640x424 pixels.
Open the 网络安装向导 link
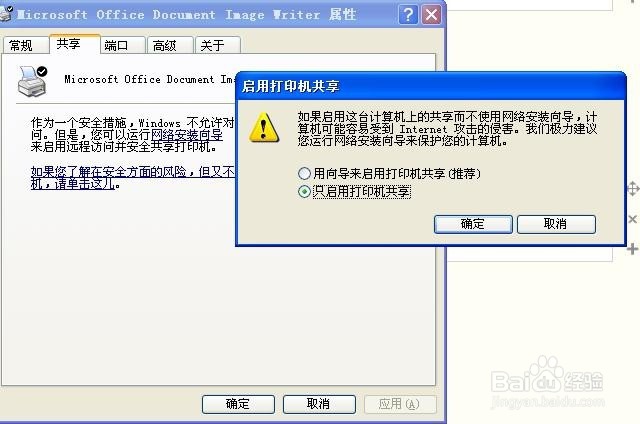click(x=187, y=135)
